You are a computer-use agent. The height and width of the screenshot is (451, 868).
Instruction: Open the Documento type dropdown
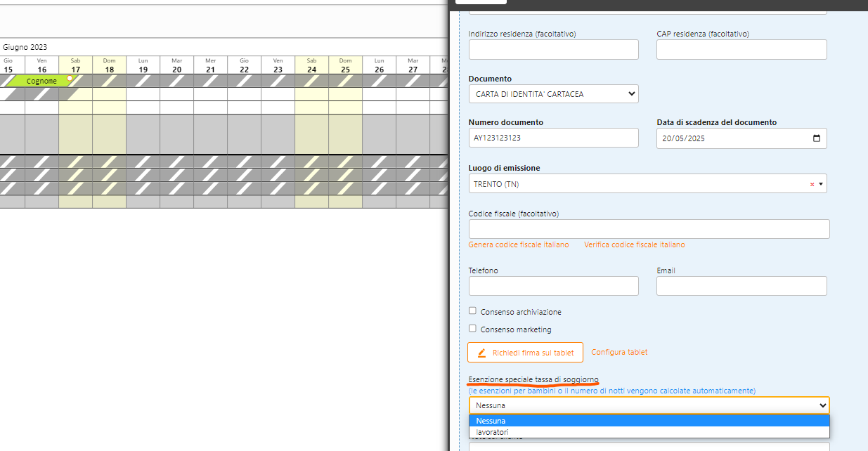coord(553,94)
